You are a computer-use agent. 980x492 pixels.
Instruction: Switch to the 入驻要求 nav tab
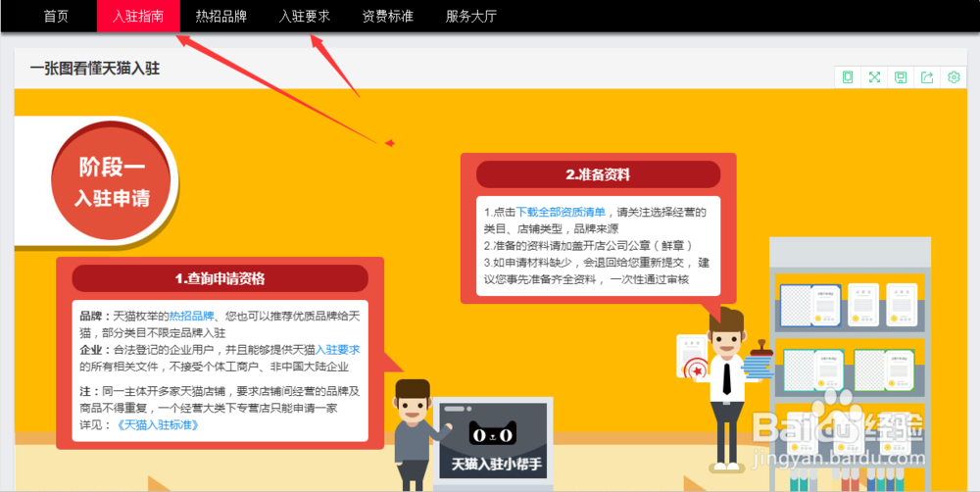(305, 17)
